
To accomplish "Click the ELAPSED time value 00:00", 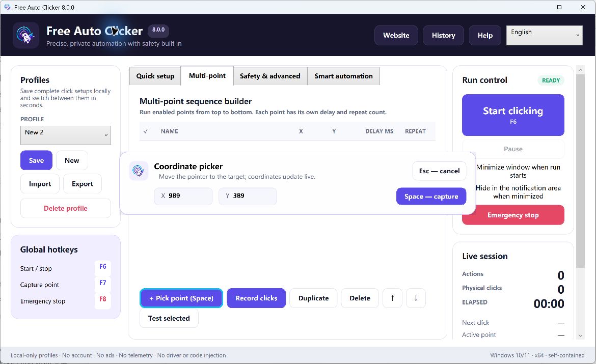I will (x=549, y=303).
